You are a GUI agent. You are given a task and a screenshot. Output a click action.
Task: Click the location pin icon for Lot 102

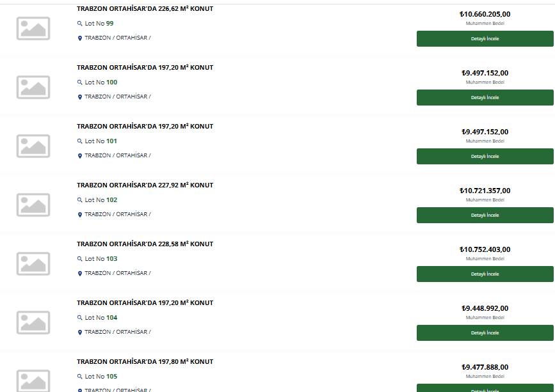tap(79, 215)
